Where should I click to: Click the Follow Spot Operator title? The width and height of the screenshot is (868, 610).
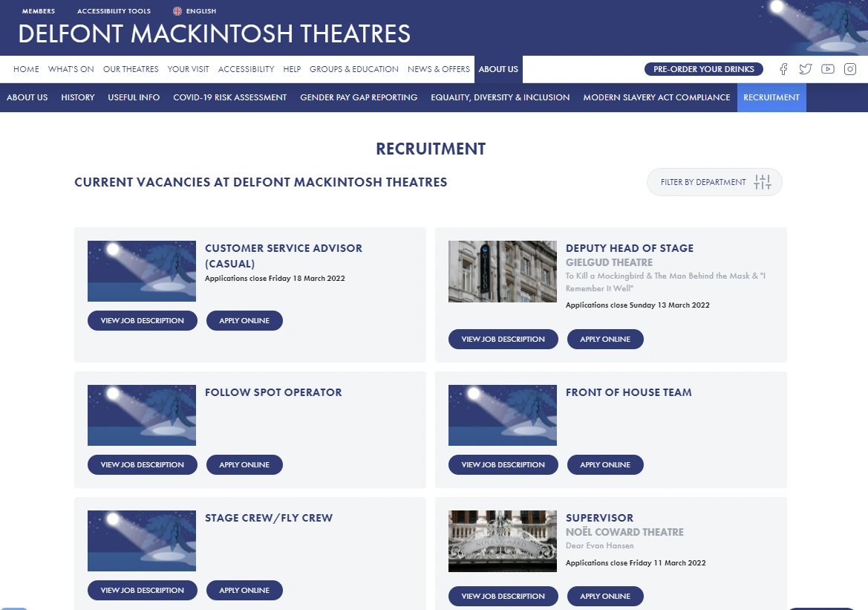click(x=273, y=392)
